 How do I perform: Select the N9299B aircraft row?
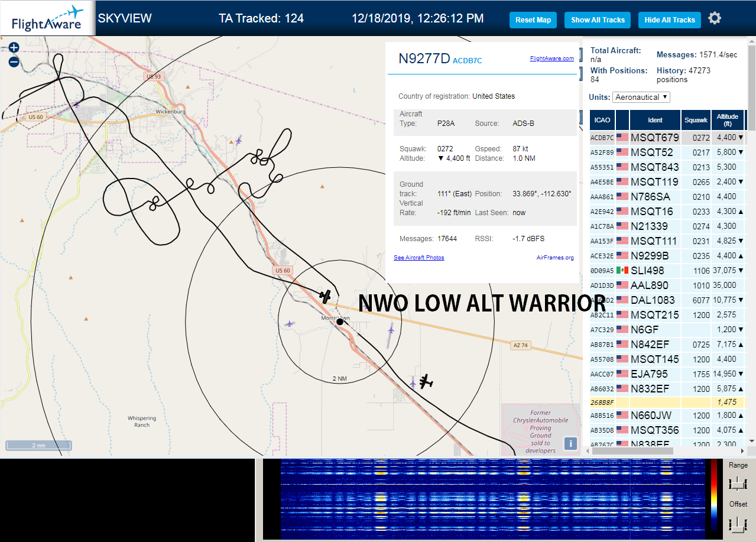tap(667, 255)
